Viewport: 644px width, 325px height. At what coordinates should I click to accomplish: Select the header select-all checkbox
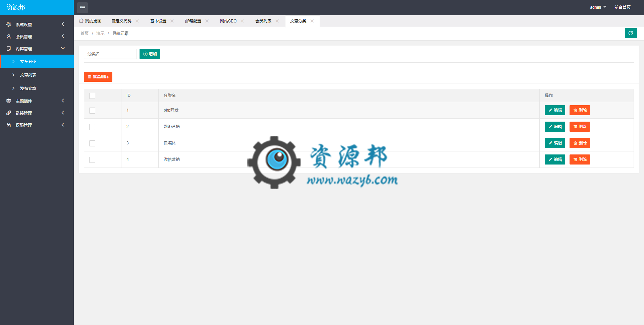click(x=92, y=96)
